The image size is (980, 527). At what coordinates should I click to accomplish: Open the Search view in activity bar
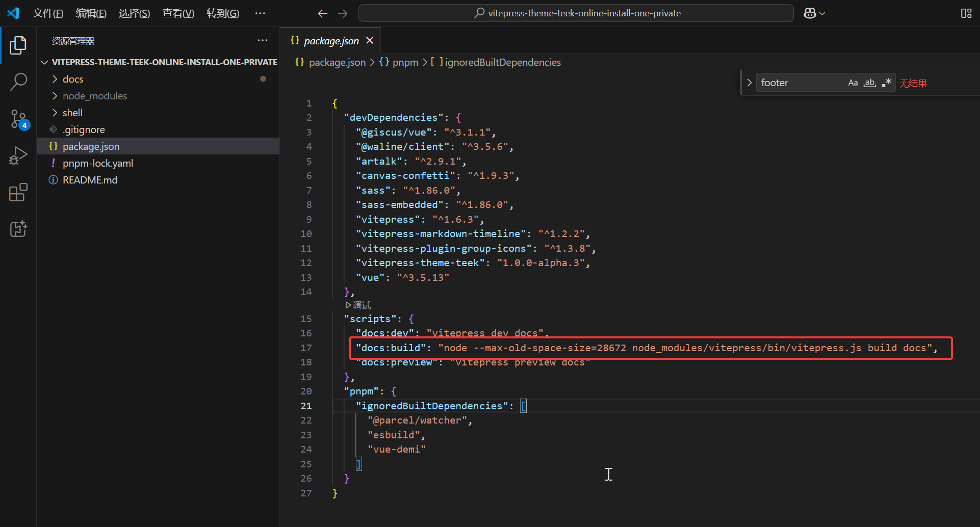tap(18, 82)
